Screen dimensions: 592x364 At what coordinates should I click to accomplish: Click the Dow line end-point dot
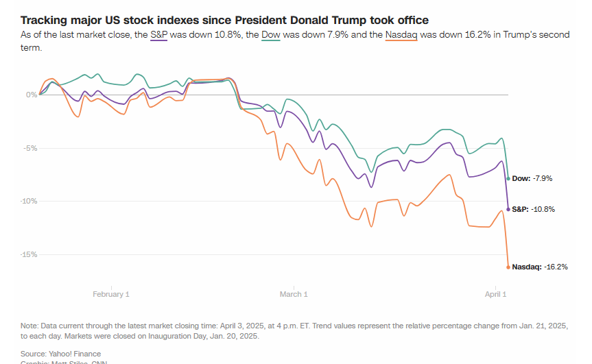tap(508, 178)
